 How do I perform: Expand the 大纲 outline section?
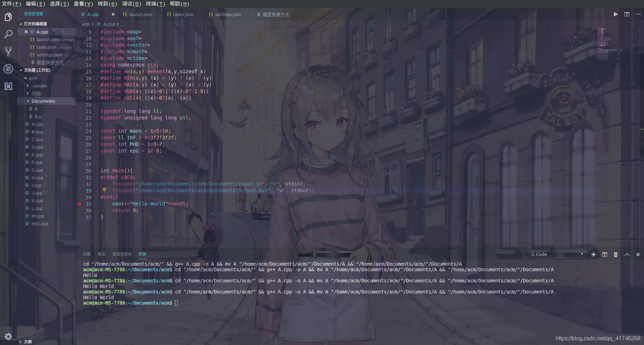[x=28, y=342]
